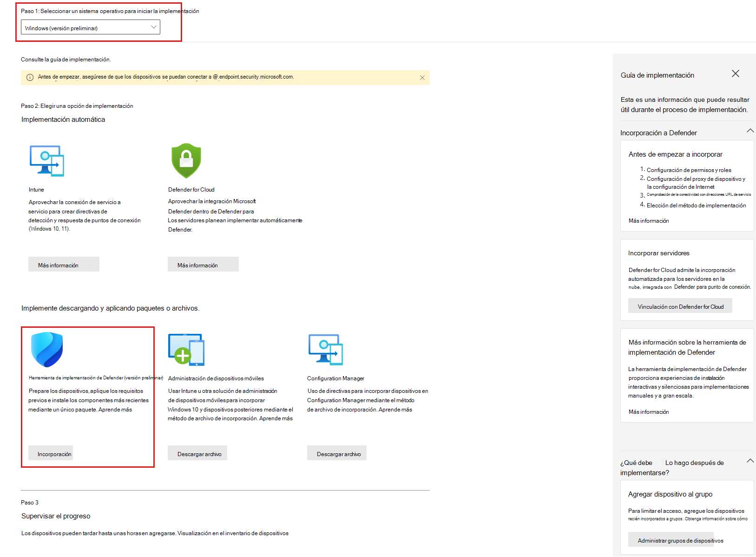The image size is (756, 557).
Task: Click the Intune card title
Action: click(36, 190)
